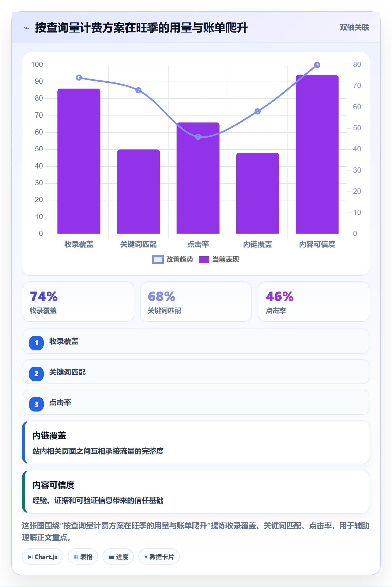Screen dimensions: 392x587
Task: Select list row 点击率
Action: tap(196, 402)
